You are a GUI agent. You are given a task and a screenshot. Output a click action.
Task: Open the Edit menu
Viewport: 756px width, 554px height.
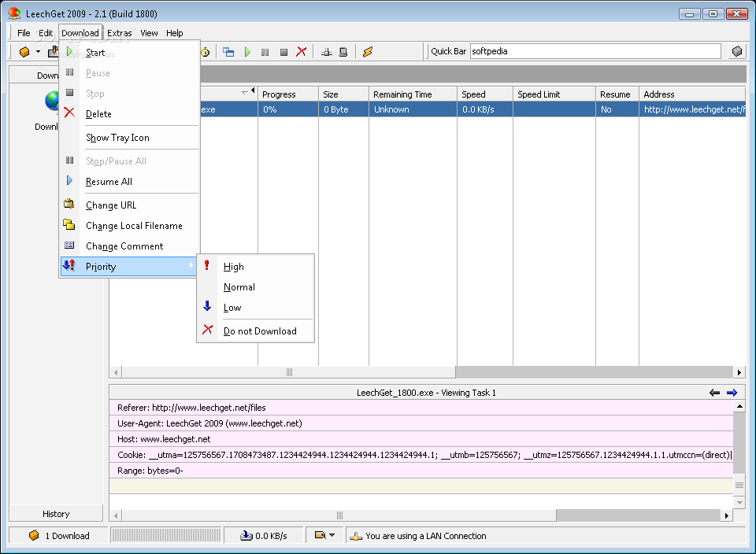(x=46, y=33)
